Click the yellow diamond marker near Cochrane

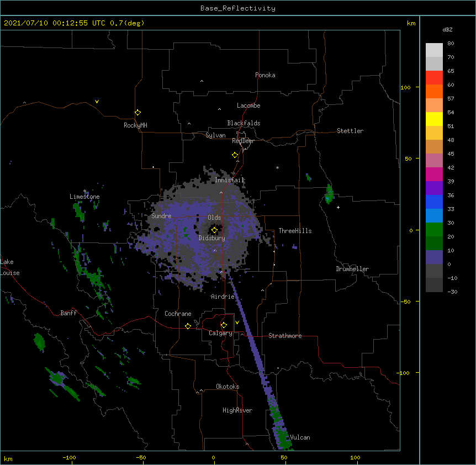[x=188, y=326]
